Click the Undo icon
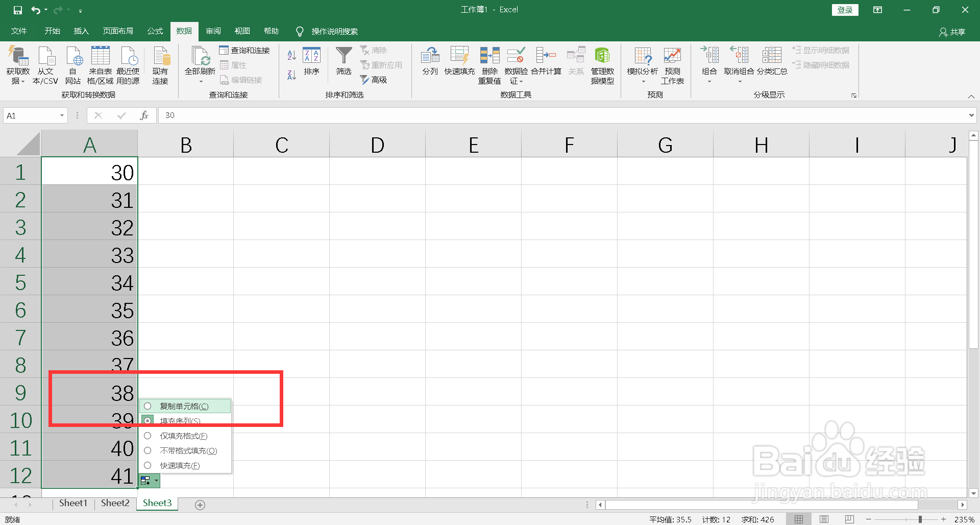The height and width of the screenshot is (525, 980). [35, 10]
